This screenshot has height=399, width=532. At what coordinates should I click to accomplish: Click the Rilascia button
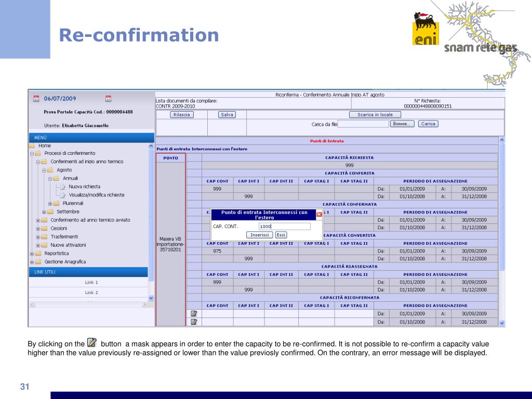click(181, 115)
